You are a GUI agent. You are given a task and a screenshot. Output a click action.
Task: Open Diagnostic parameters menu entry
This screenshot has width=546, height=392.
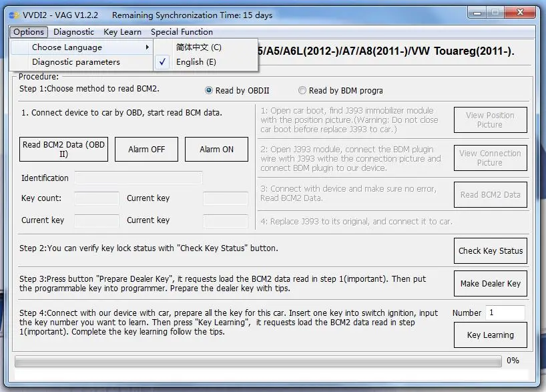(x=81, y=62)
